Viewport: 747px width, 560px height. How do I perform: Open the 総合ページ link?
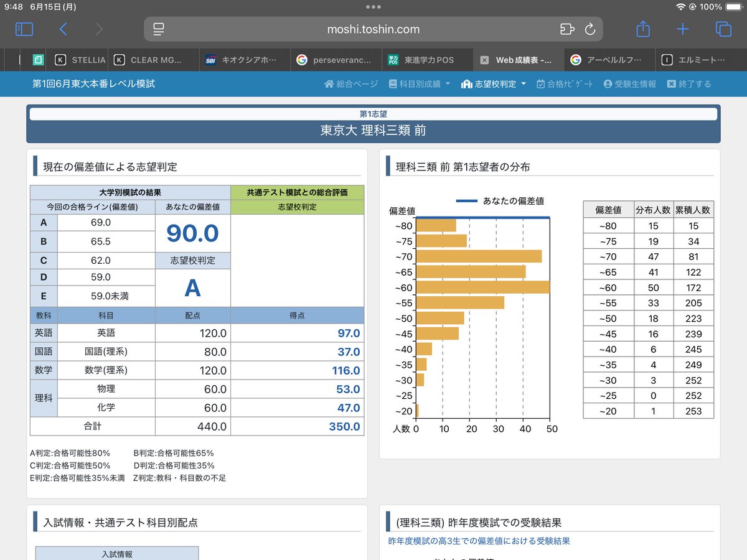pos(351,84)
